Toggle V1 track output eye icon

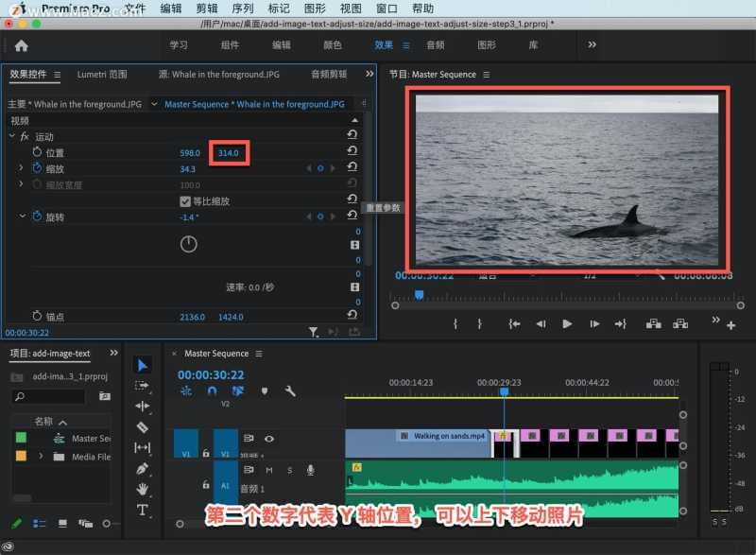coord(269,439)
